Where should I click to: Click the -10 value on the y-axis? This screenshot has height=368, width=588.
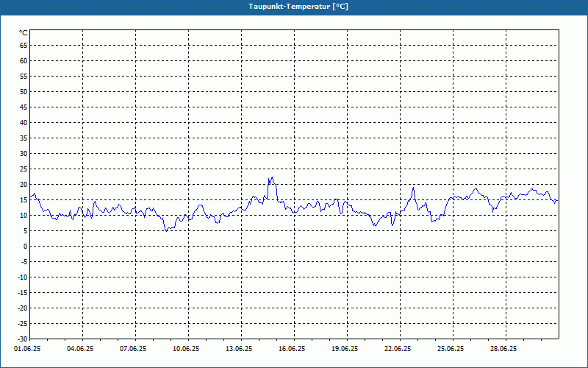(23, 277)
